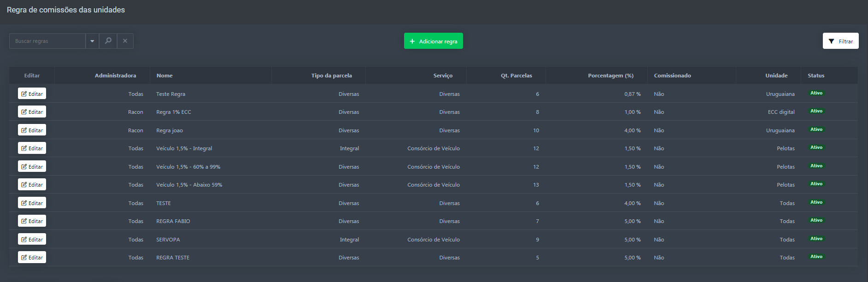
Task: Click the Ativo badge for Teste Regra
Action: point(816,93)
